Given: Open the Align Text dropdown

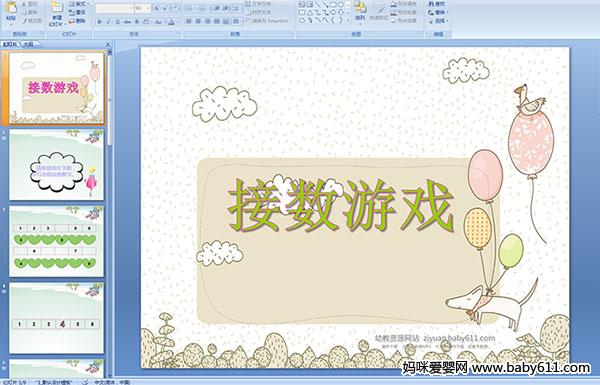Looking at the screenshot, I should click(261, 12).
